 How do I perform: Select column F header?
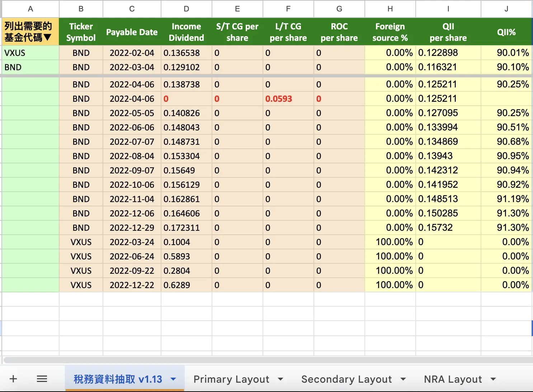[288, 9]
